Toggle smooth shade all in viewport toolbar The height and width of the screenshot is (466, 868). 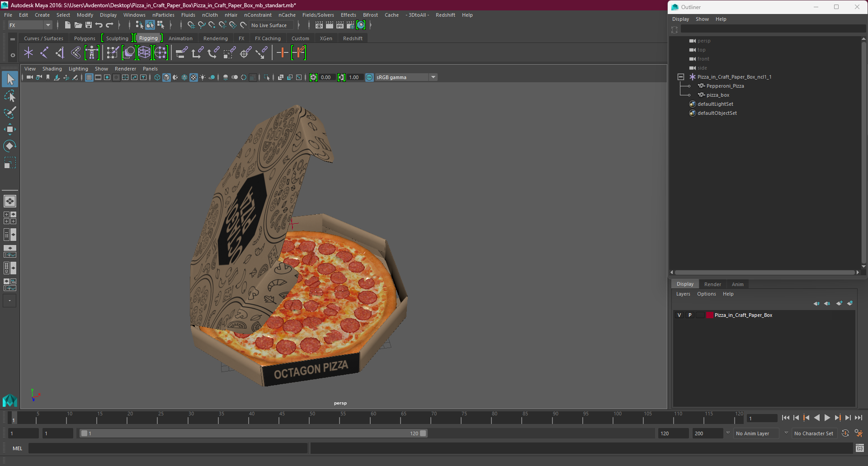166,77
